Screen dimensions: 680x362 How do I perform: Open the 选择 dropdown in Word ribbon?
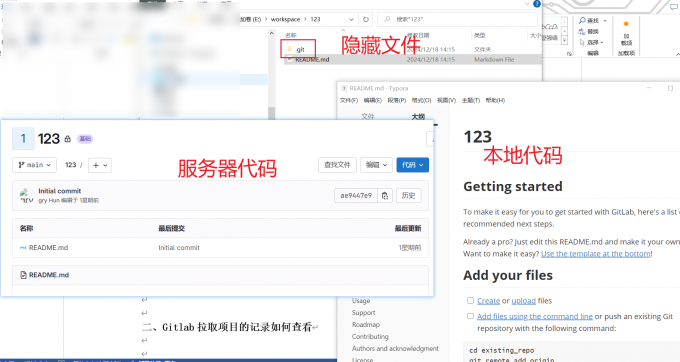tap(592, 42)
